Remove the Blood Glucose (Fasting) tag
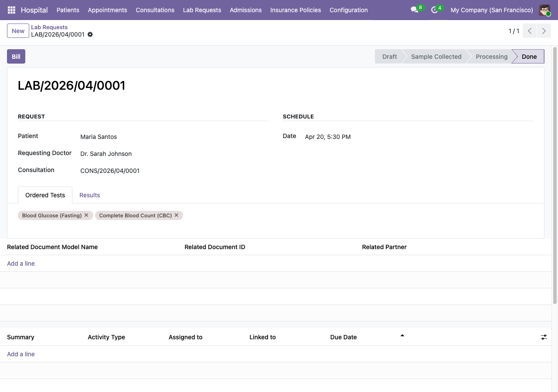This screenshot has height=392, width=558. click(x=86, y=215)
